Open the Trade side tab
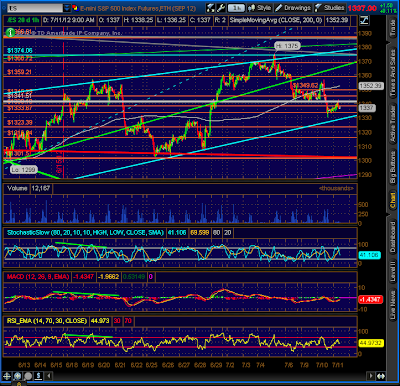This screenshot has height=386, width=400. pos(393,29)
